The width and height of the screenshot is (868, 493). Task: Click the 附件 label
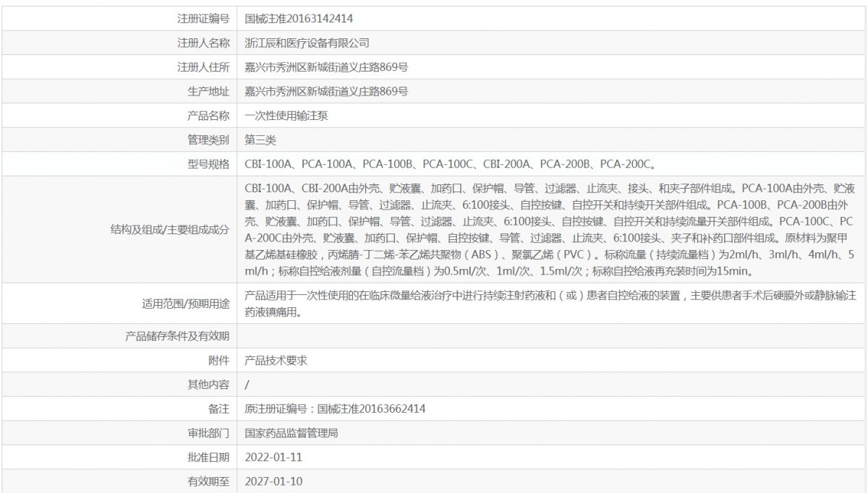tap(220, 360)
